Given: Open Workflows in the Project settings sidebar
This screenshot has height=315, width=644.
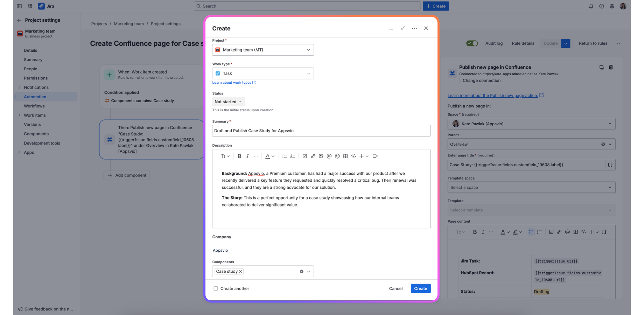Looking at the screenshot, I should pyautogui.click(x=34, y=106).
